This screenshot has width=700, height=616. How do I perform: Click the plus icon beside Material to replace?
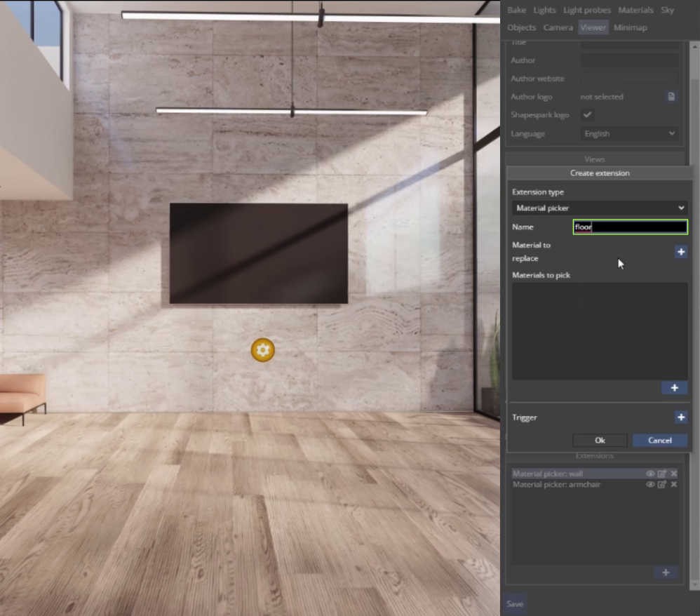coord(680,252)
